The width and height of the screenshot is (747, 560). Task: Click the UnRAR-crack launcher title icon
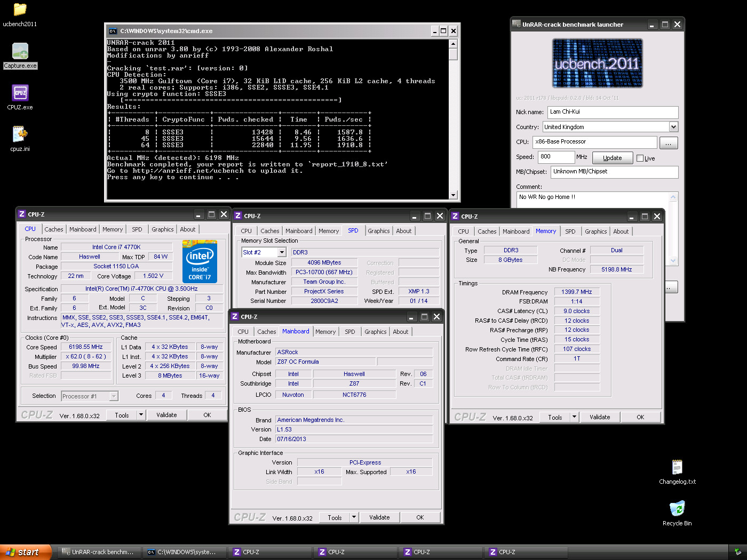click(516, 24)
